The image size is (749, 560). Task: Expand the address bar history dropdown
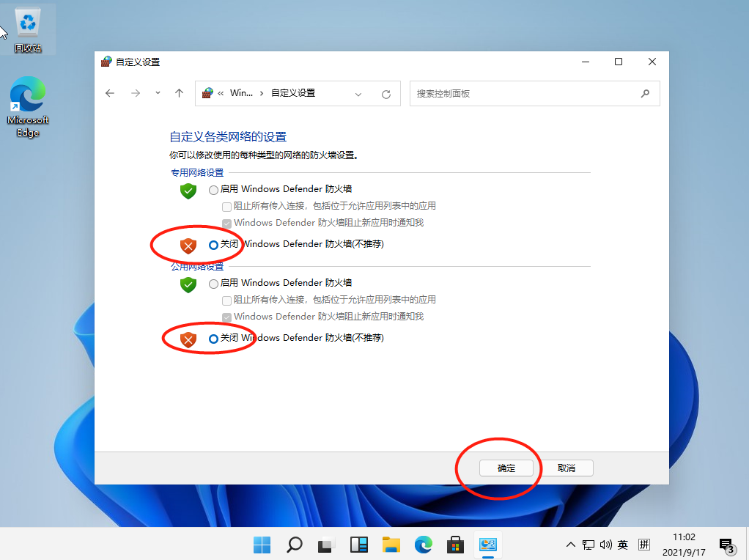point(358,94)
